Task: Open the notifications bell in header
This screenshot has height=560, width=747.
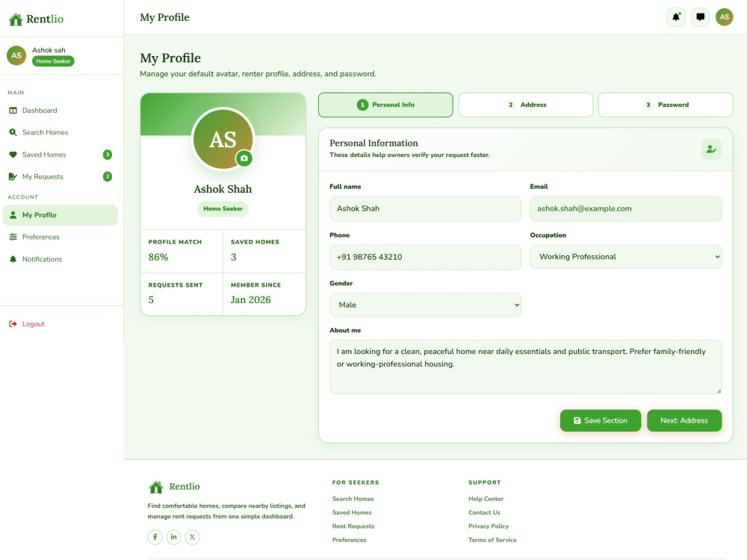Action: tap(675, 17)
